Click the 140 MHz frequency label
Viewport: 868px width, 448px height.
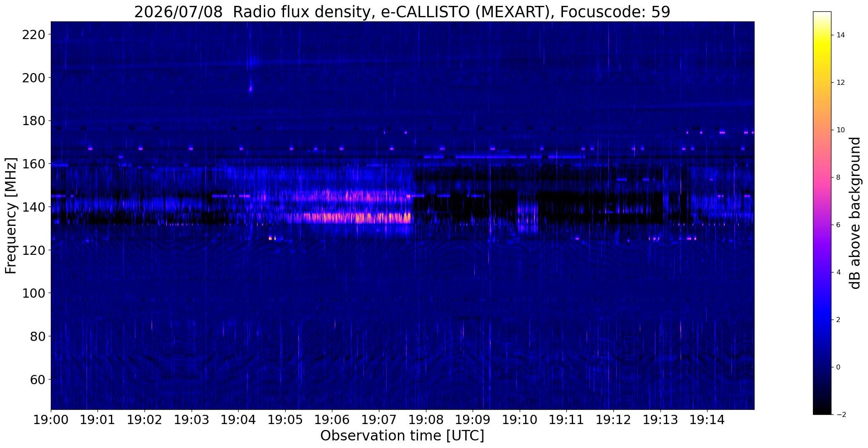[x=34, y=207]
